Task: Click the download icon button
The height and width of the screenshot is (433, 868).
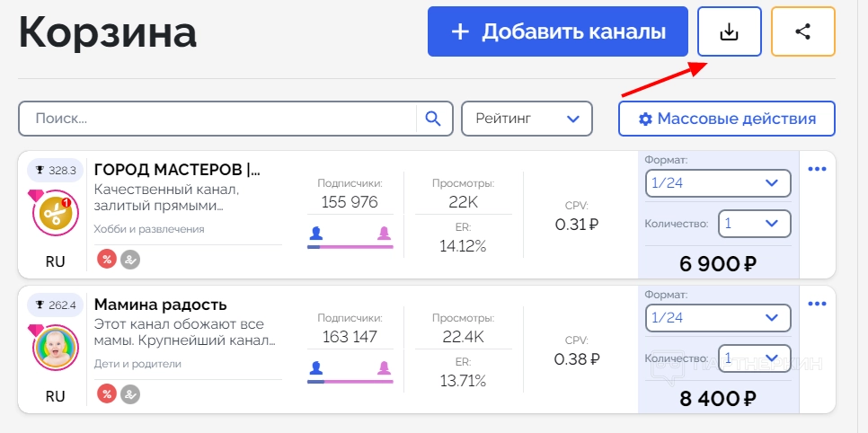Action: [729, 32]
